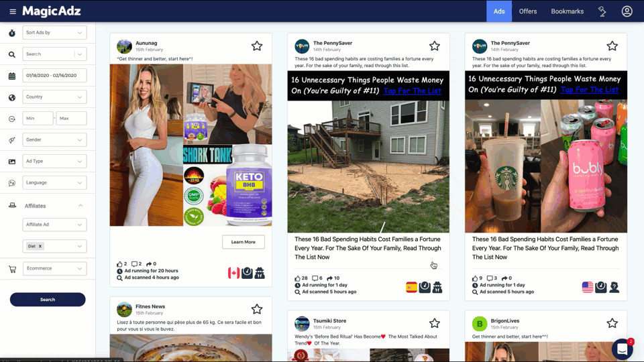Open the Language dropdown
The height and width of the screenshot is (362, 644).
(54, 182)
